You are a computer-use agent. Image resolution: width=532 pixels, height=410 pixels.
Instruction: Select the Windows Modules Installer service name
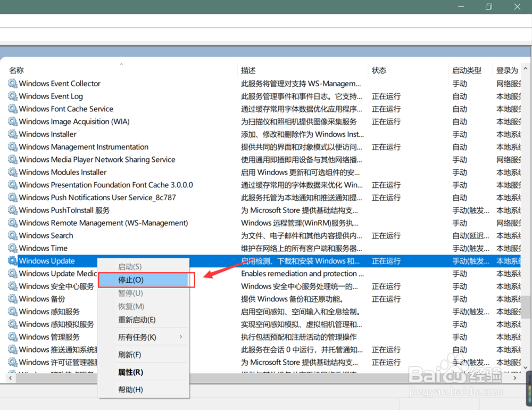coord(63,172)
